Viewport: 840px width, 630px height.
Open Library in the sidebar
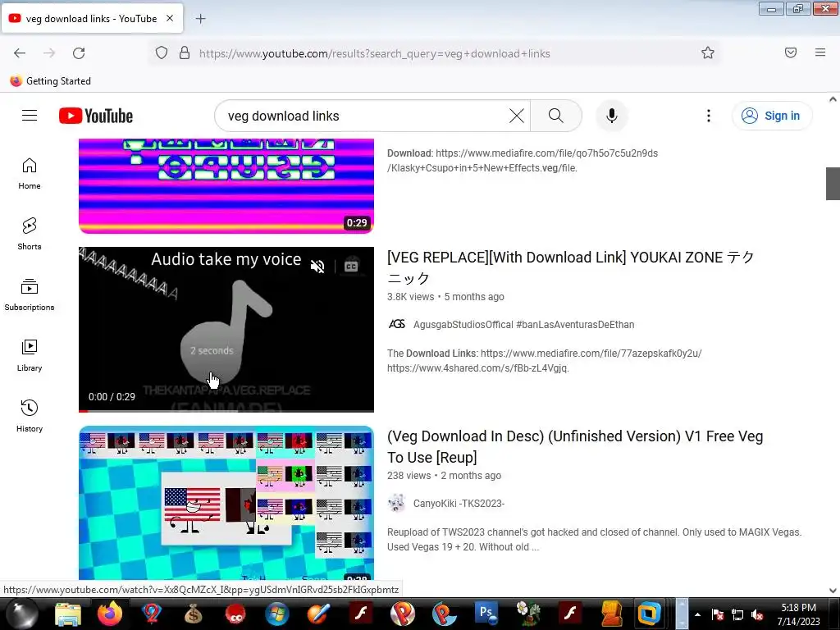[30, 355]
